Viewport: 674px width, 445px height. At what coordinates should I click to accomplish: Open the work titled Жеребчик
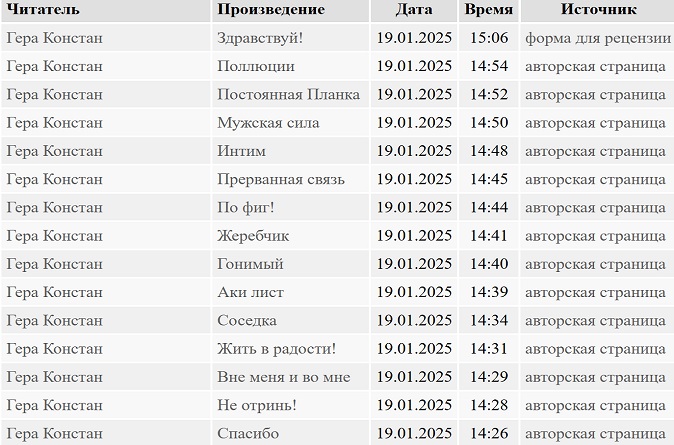(253, 236)
